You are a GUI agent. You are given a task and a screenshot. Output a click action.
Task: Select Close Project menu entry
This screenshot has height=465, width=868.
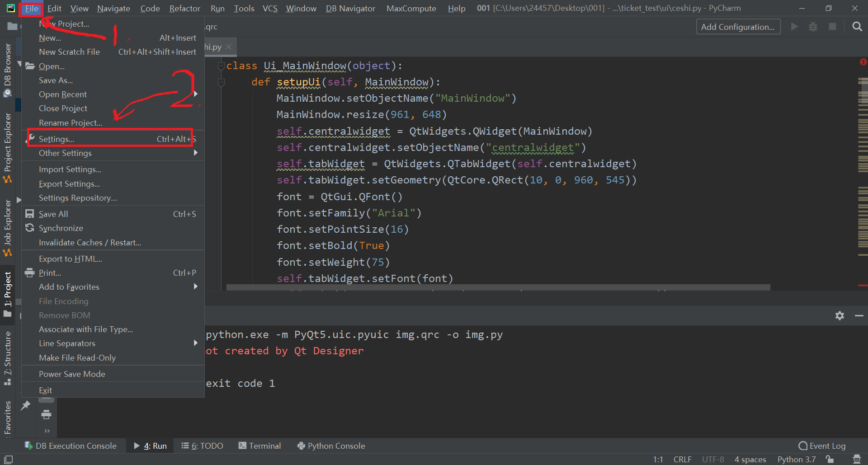[x=113, y=108]
